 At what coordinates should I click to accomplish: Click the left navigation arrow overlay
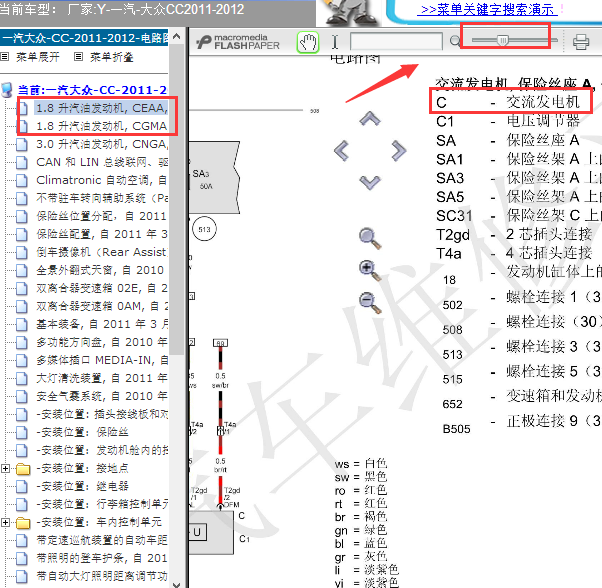point(341,150)
